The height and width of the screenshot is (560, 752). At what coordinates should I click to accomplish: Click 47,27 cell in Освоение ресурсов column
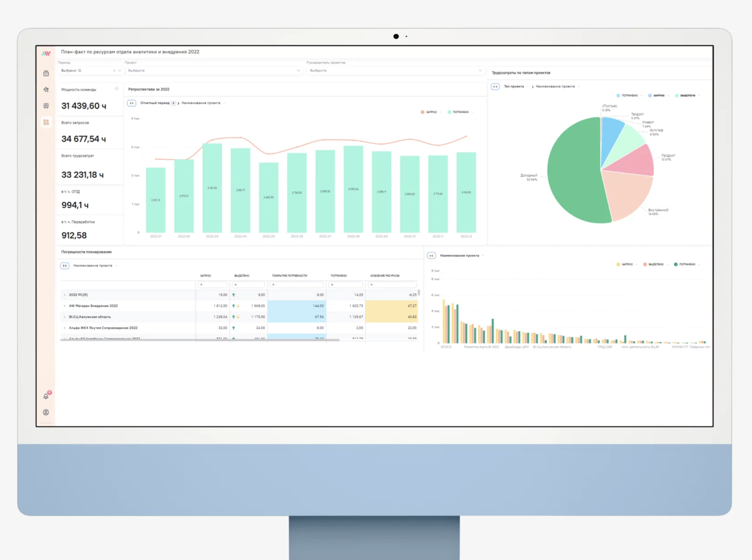[392, 306]
